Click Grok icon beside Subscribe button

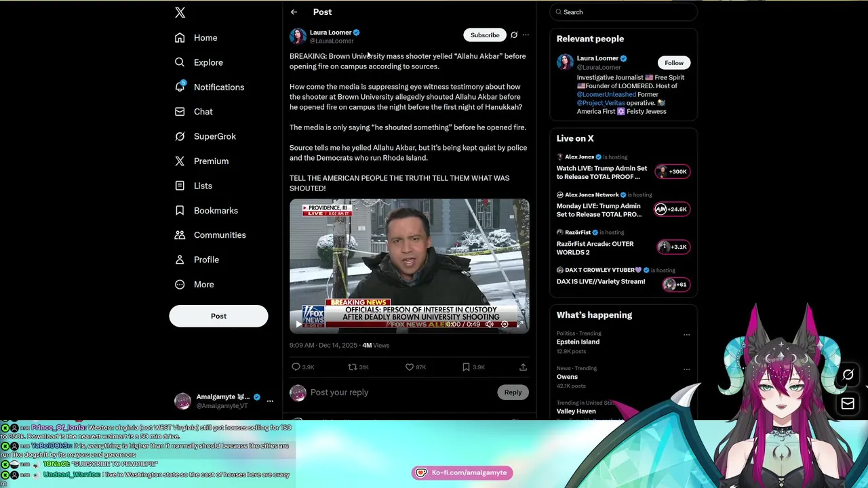coord(514,35)
